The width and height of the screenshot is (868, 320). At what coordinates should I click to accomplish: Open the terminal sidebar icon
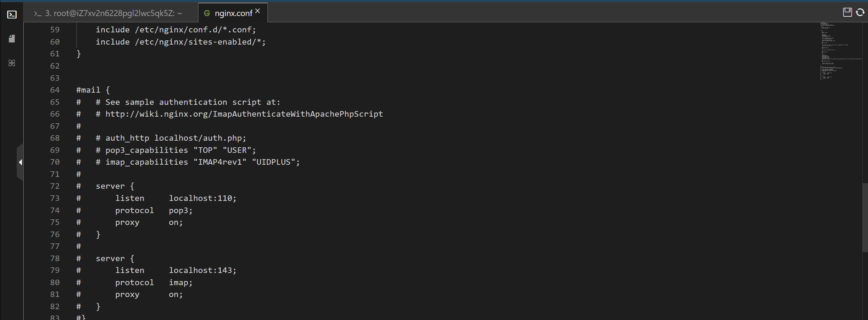(x=12, y=14)
